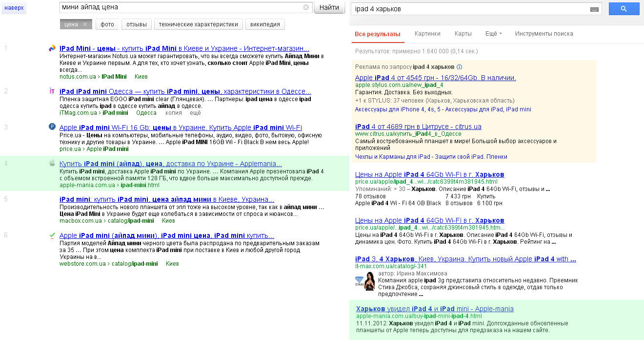This screenshot has width=644, height=340.
Task: Open ad 'iPad 4 от 4689 грн в Цитрусе'
Action: pos(418,127)
